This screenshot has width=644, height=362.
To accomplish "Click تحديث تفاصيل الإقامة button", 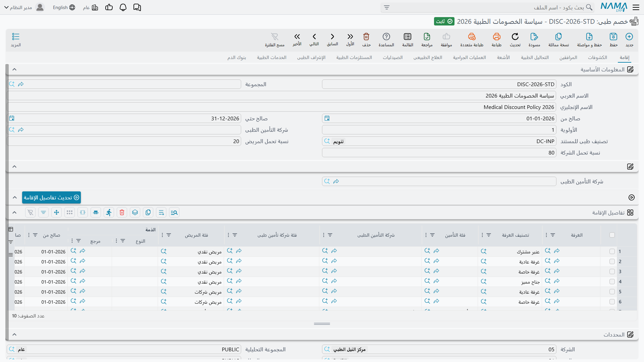I will (52, 197).
